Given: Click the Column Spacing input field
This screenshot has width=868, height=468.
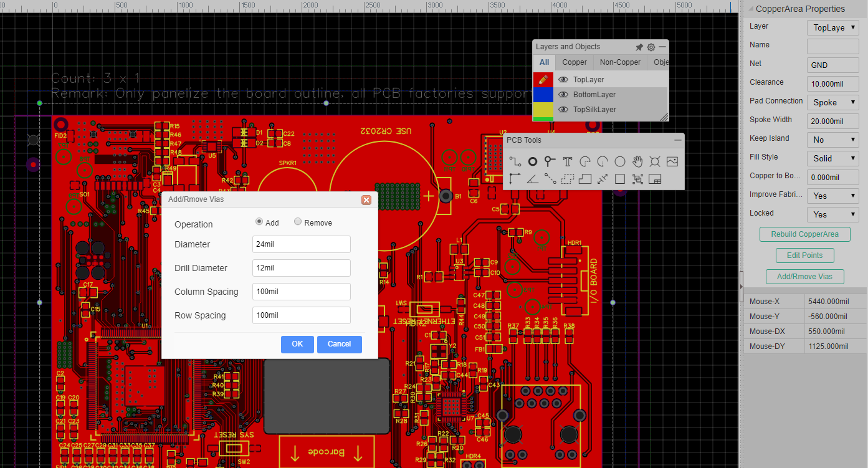Looking at the screenshot, I should pos(302,292).
